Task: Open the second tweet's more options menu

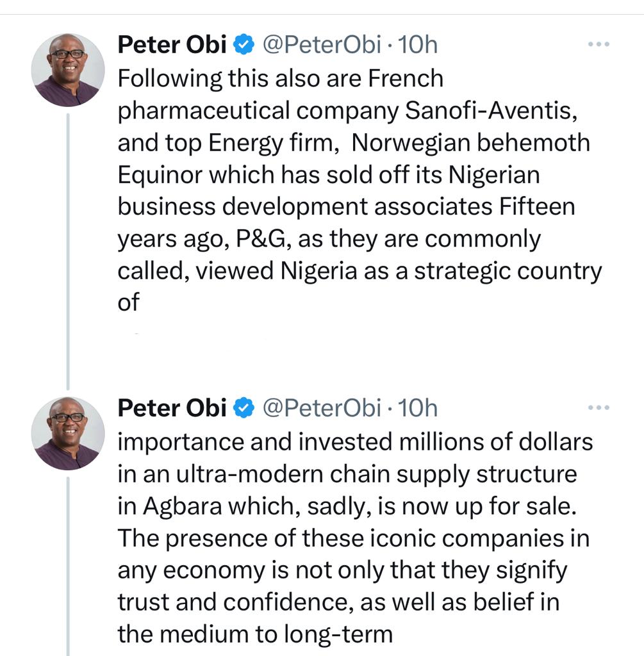Action: pos(598,407)
